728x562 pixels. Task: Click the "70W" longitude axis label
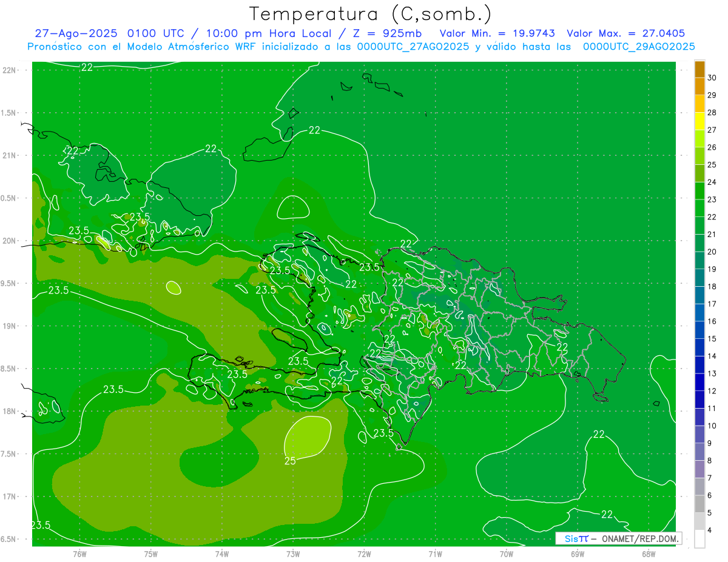click(507, 554)
